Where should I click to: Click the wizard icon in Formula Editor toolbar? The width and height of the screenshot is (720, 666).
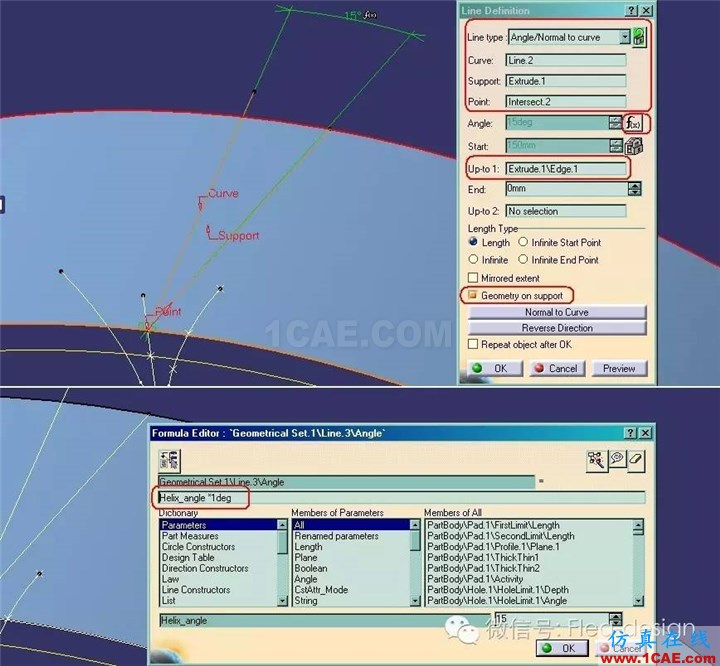click(596, 460)
